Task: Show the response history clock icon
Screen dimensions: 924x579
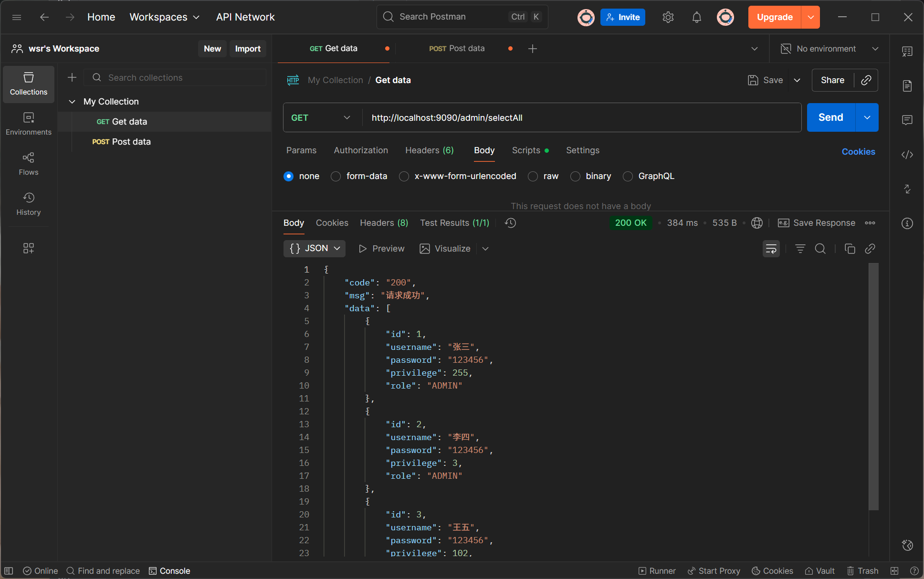Action: tap(511, 223)
